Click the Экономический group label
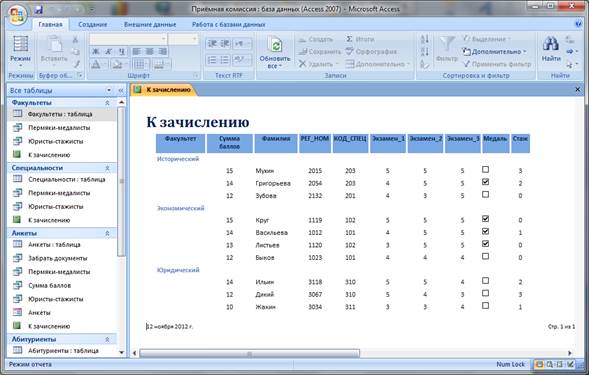 [x=181, y=208]
